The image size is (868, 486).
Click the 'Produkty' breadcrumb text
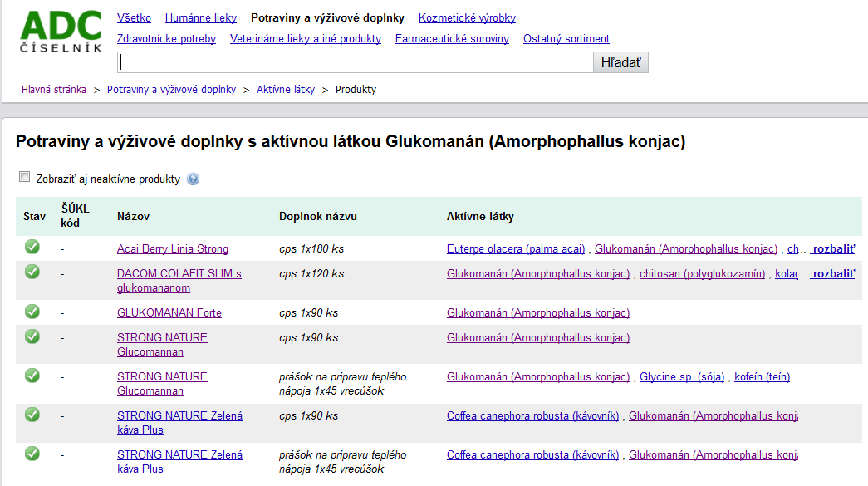pos(356,90)
